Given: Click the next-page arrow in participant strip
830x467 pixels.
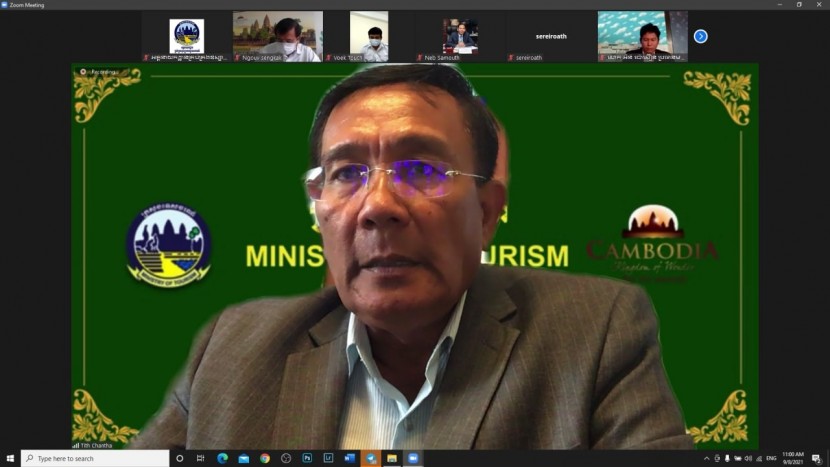Looking at the screenshot, I should tap(700, 36).
